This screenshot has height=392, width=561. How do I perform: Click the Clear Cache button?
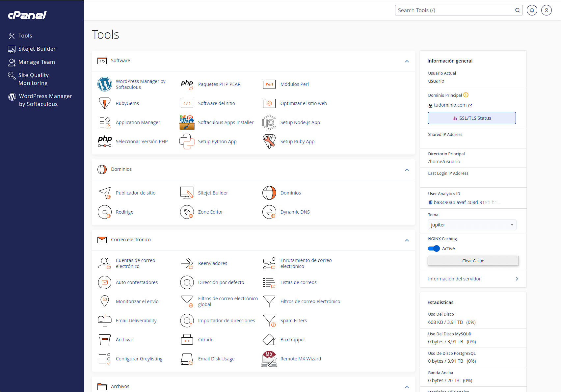point(473,261)
